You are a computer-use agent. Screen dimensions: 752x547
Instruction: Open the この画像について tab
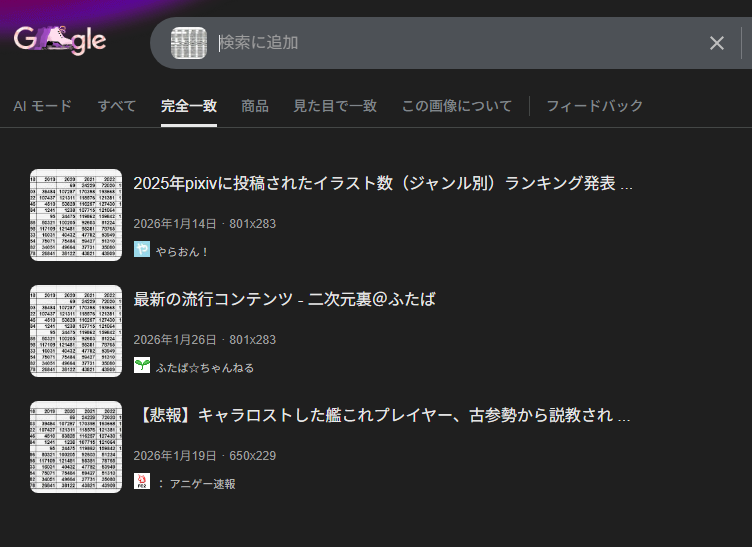456,106
